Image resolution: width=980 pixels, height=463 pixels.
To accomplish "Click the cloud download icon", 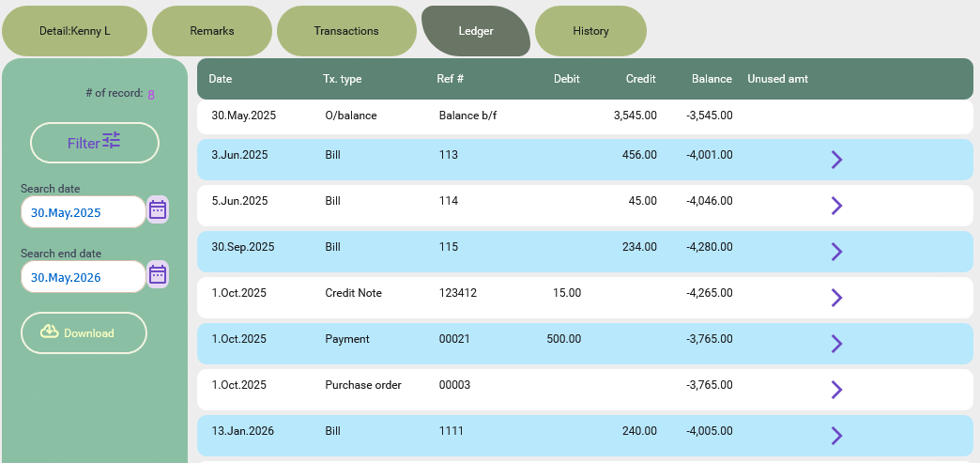I will [50, 332].
